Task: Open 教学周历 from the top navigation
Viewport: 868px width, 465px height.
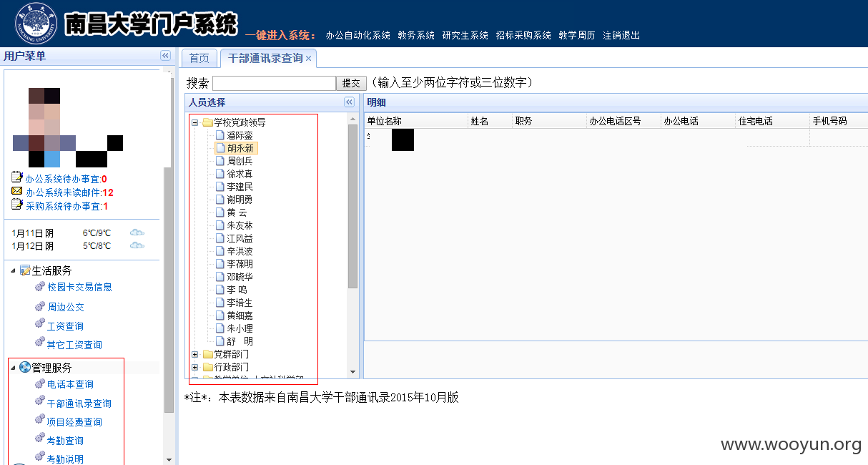Action: 577,35
